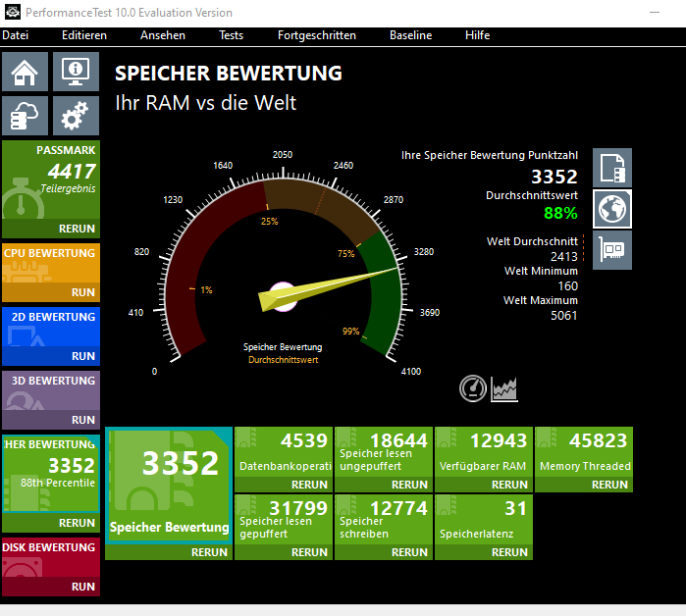Rerun the Verfügbarer RAM test
This screenshot has height=616, width=686.
coord(509,485)
